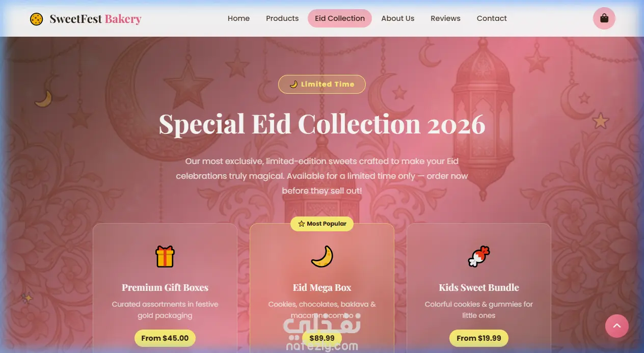Open the Premium Gift Boxes card title
644x353 pixels.
[165, 287]
